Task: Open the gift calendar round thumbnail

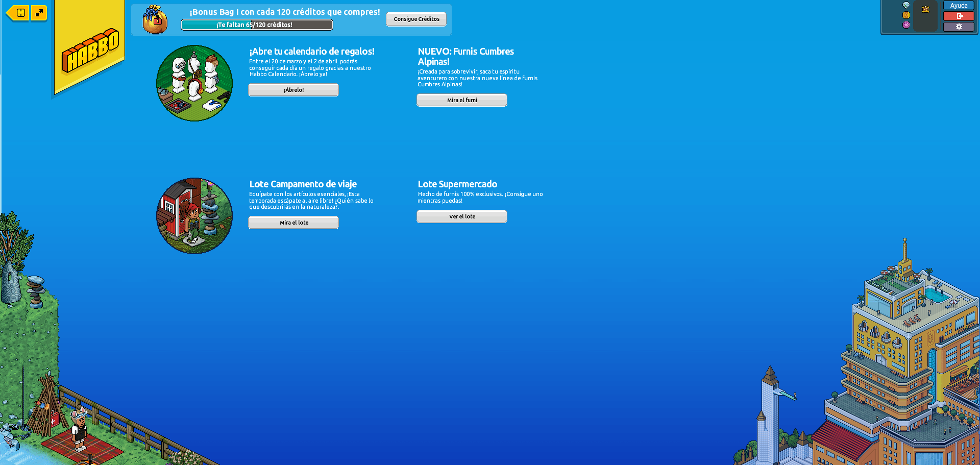Action: (x=194, y=83)
